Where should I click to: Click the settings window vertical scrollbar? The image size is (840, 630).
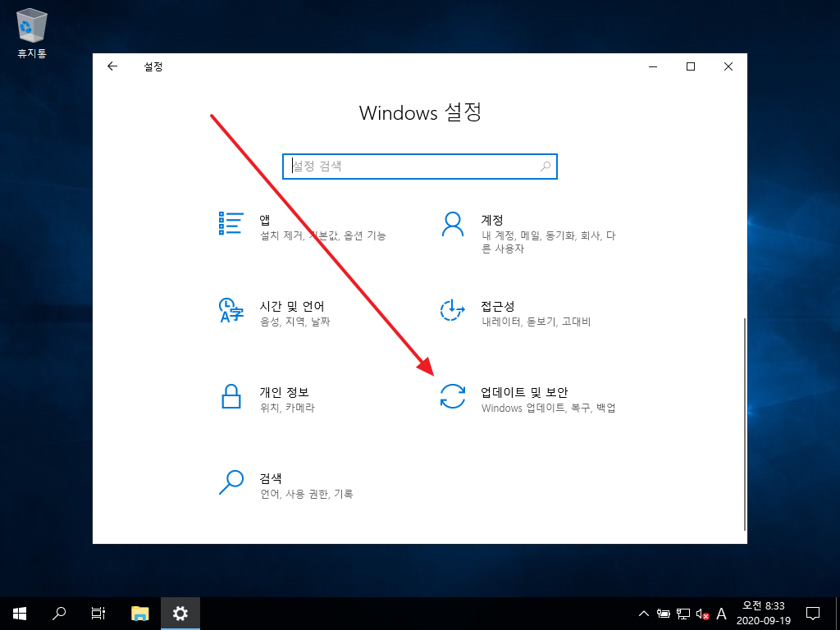click(744, 424)
